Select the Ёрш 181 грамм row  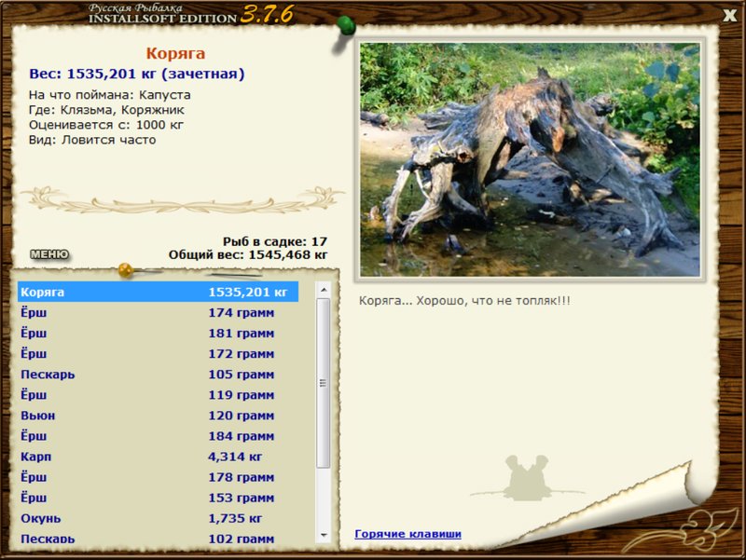[158, 334]
